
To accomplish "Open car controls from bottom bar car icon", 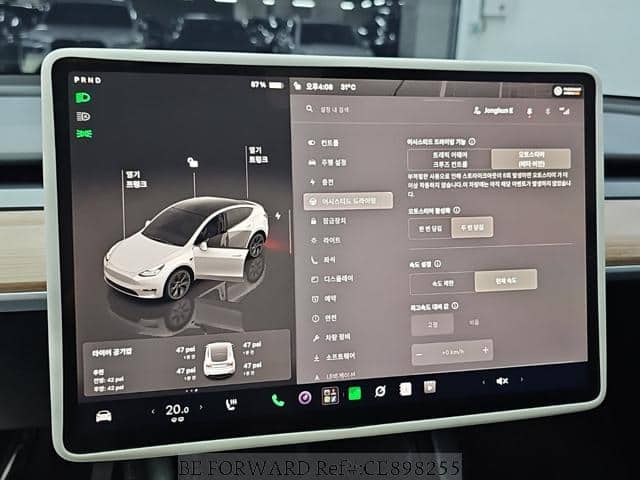I will [x=104, y=416].
